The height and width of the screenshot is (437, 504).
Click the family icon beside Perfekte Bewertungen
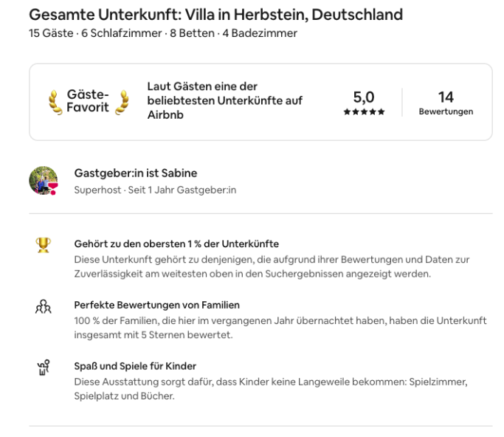point(44,306)
